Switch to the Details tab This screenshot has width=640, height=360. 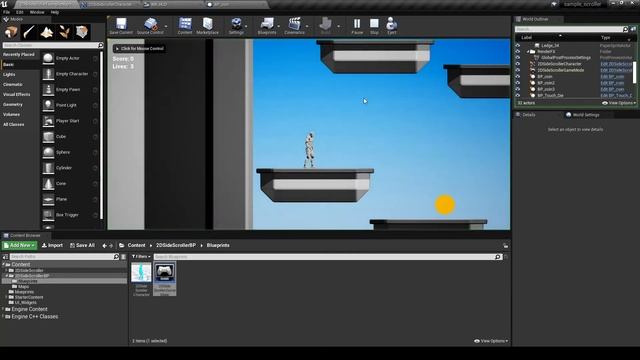click(x=526, y=115)
